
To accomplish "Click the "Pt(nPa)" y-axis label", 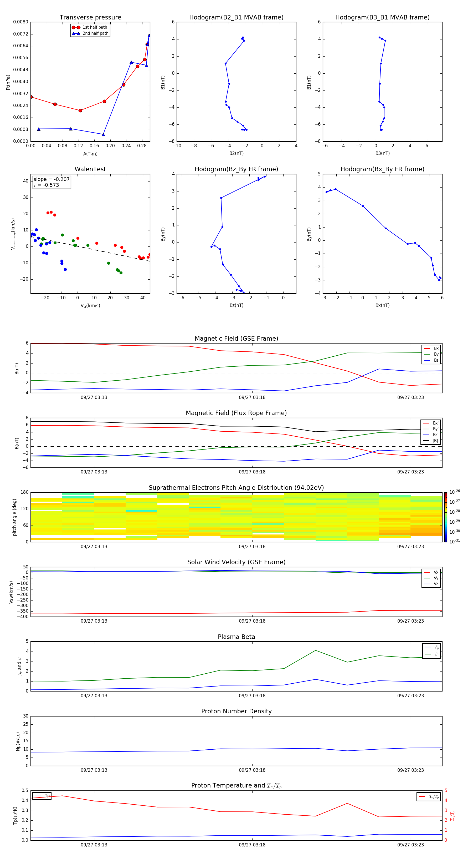I will [8, 82].
